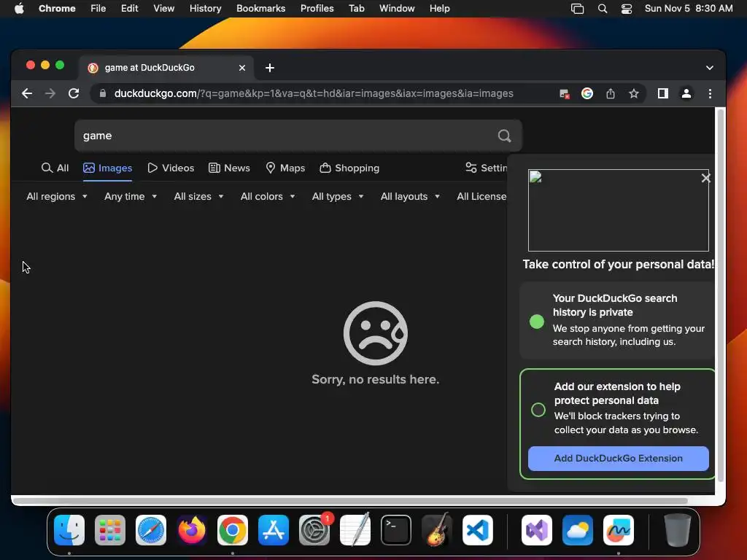The height and width of the screenshot is (560, 747).
Task: Close the 'game at DuckDuckGo' tab
Action: (242, 68)
